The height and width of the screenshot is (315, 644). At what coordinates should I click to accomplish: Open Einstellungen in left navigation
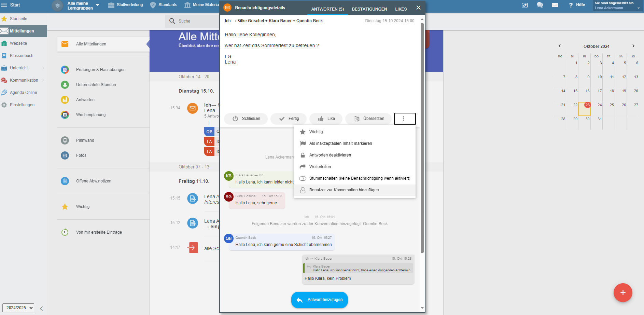23,105
